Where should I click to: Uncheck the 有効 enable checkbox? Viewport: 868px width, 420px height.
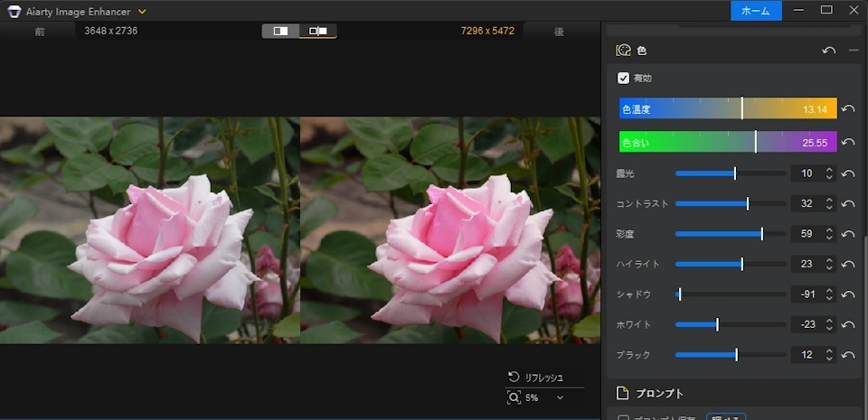(x=623, y=78)
